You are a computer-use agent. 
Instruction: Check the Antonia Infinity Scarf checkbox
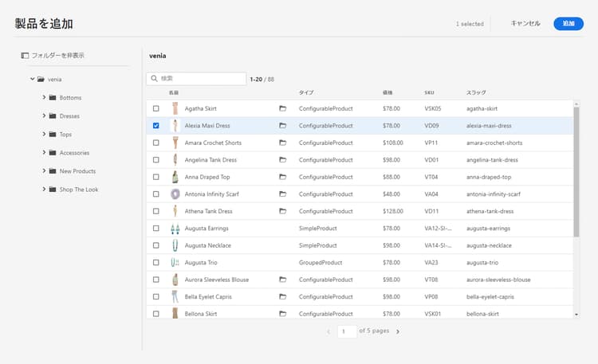click(x=156, y=194)
